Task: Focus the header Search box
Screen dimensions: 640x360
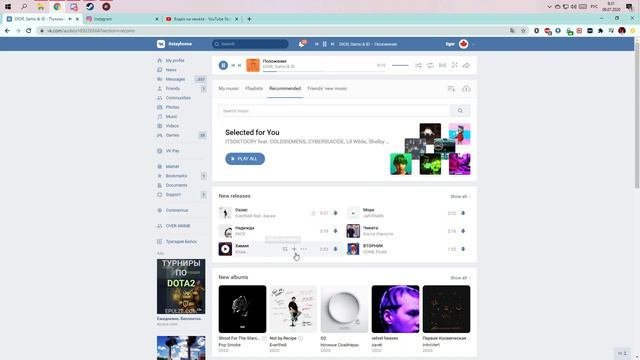Action: 250,44
